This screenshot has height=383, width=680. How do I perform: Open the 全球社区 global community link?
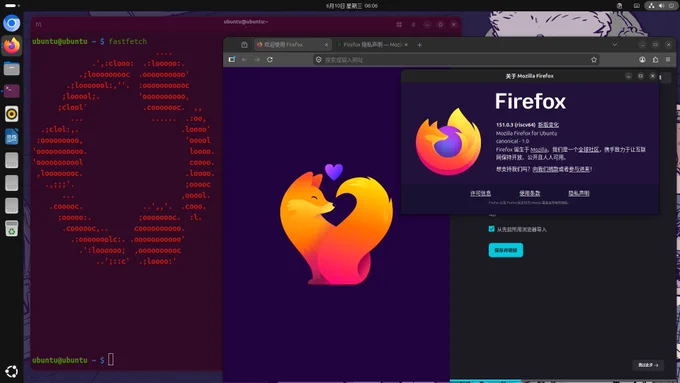coord(588,150)
